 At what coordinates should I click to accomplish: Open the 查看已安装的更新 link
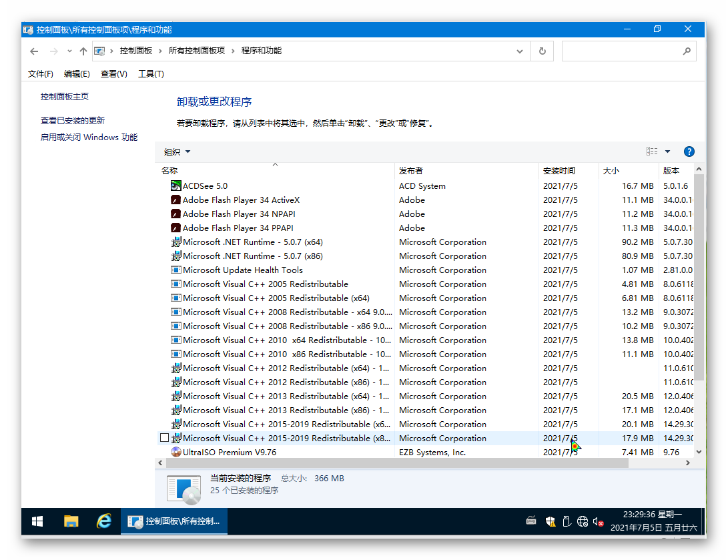point(73,121)
